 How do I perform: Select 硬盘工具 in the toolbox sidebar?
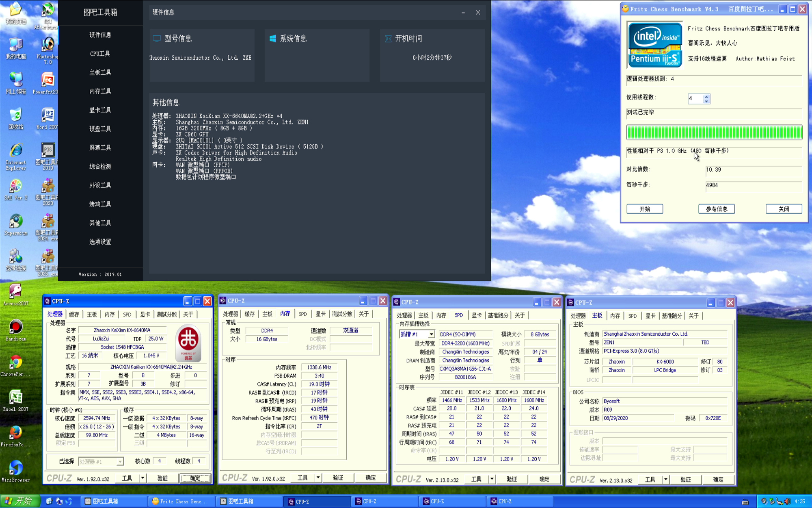tap(100, 129)
